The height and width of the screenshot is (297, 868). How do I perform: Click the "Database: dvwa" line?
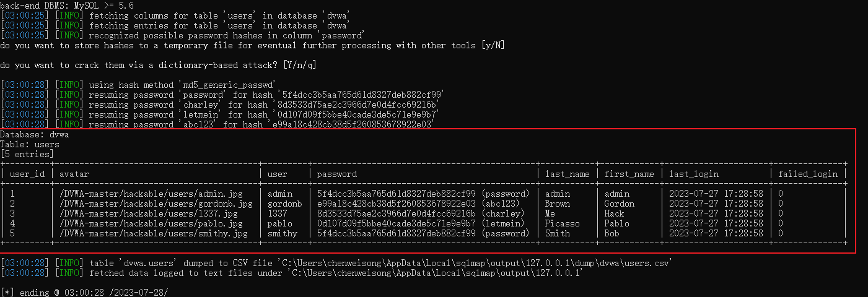(x=35, y=135)
